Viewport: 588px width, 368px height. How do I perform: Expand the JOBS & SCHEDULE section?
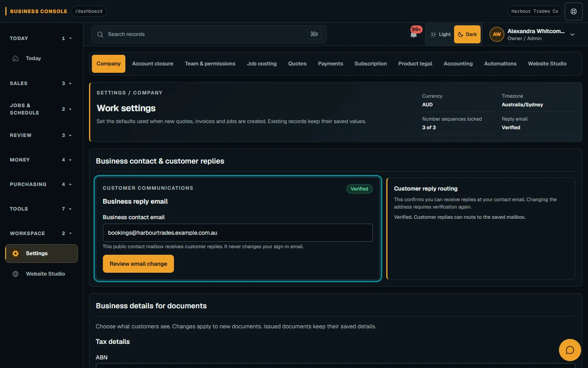pyautogui.click(x=42, y=109)
